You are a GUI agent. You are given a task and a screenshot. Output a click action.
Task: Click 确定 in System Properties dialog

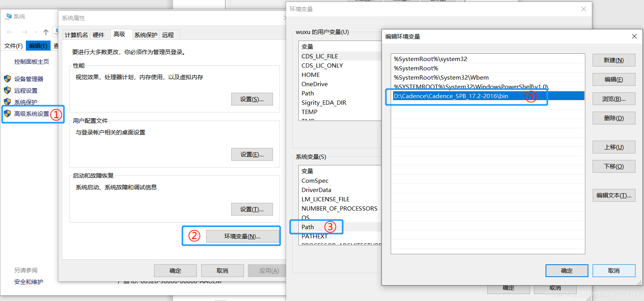coord(175,271)
